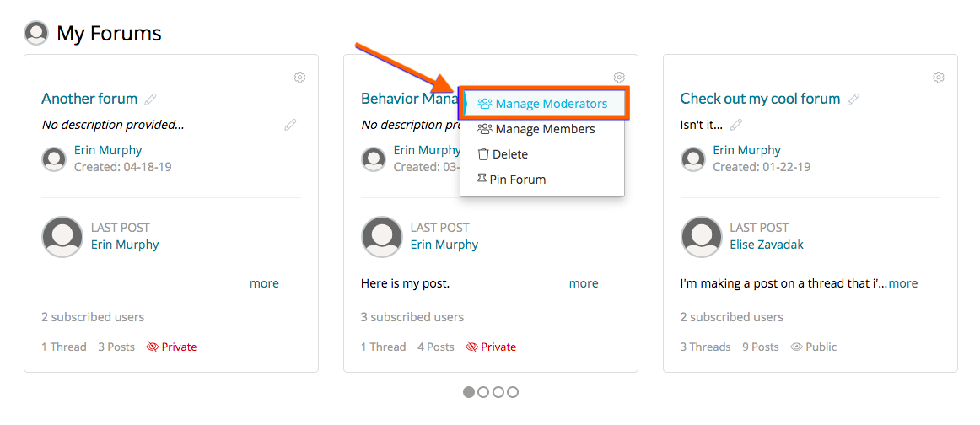The width and height of the screenshot is (980, 425).
Task: Edit Check out my cool forum title pencil
Action: click(x=853, y=100)
